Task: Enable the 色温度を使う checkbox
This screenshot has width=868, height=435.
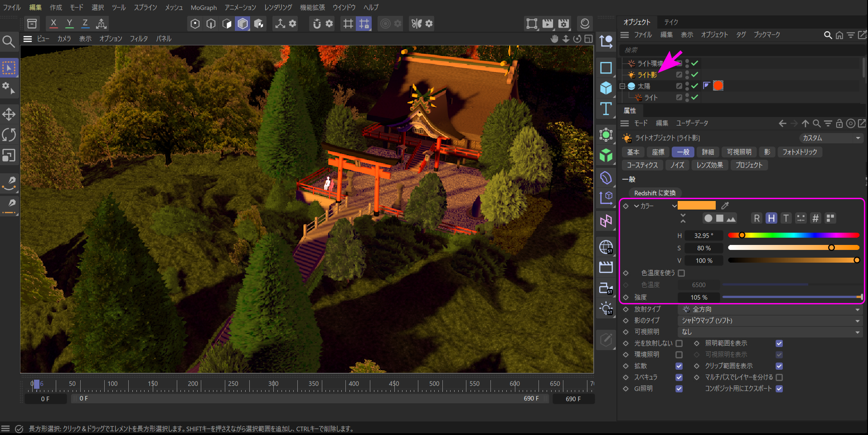Action: tap(681, 273)
